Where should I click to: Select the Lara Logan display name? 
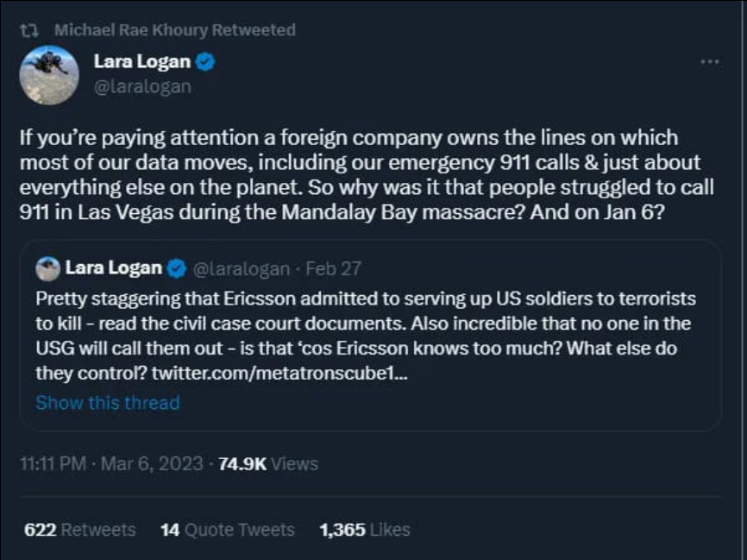[142, 60]
